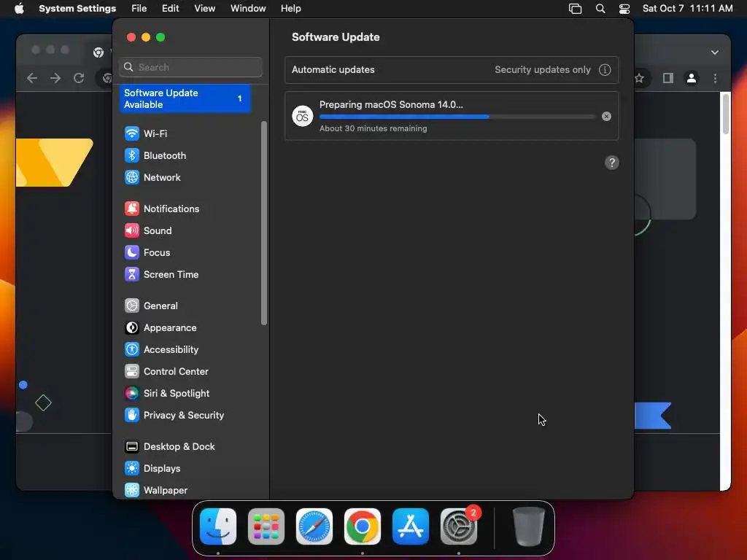Toggle Chrome side panel button
This screenshot has height=560, width=747.
tap(668, 78)
